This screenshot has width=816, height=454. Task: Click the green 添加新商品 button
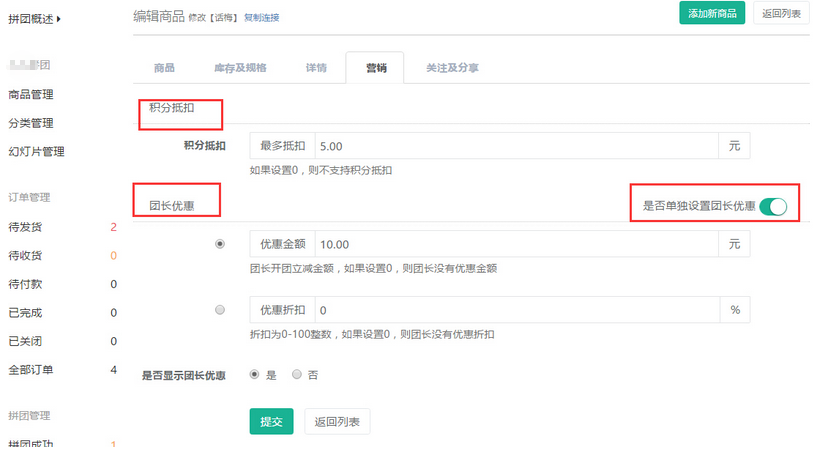pos(712,14)
